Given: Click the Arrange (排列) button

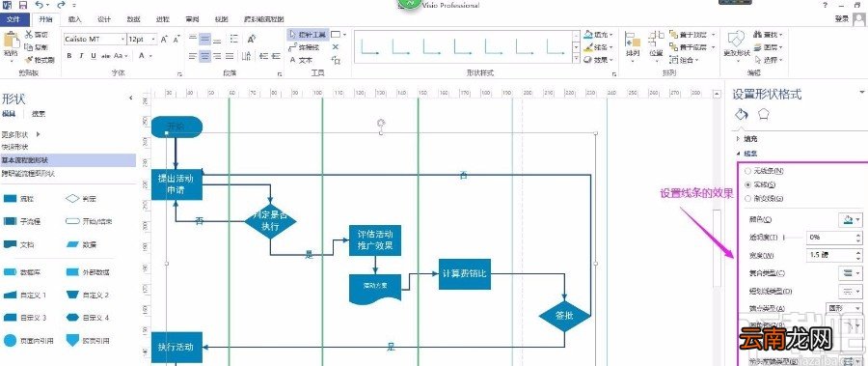Looking at the screenshot, I should [633, 45].
